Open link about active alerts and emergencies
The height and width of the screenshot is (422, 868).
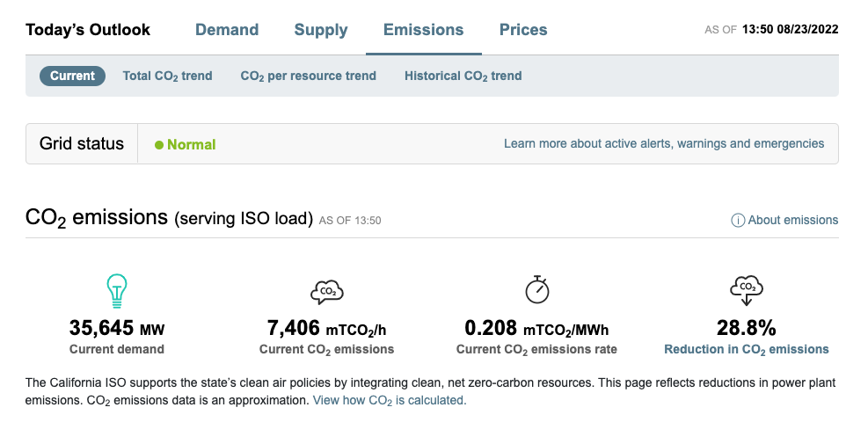663,143
